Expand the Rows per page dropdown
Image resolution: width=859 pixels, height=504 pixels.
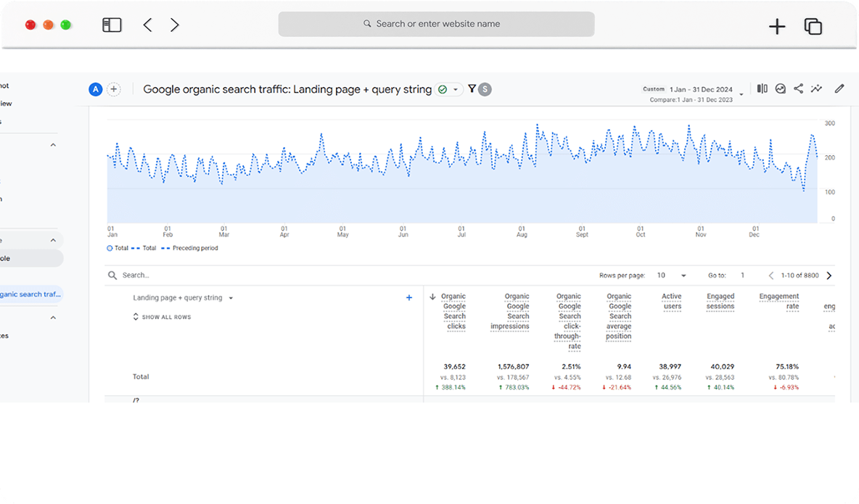click(x=672, y=276)
